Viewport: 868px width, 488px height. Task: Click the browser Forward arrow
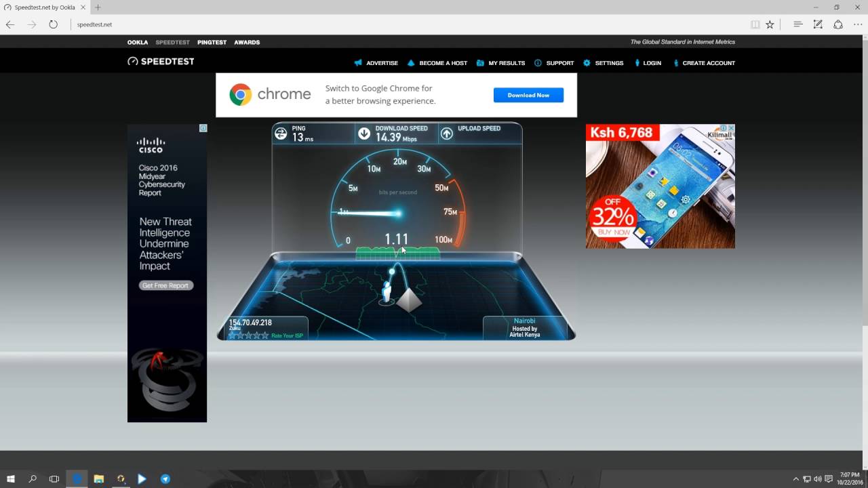click(32, 24)
